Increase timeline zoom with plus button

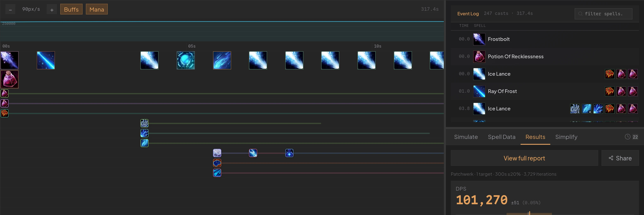(52, 10)
